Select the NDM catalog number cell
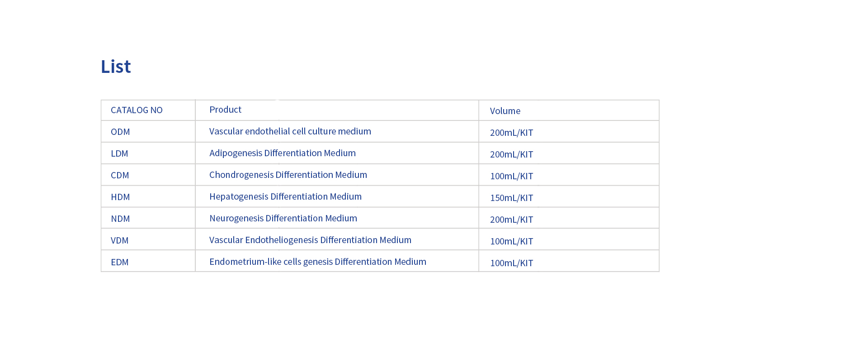 pyautogui.click(x=120, y=219)
